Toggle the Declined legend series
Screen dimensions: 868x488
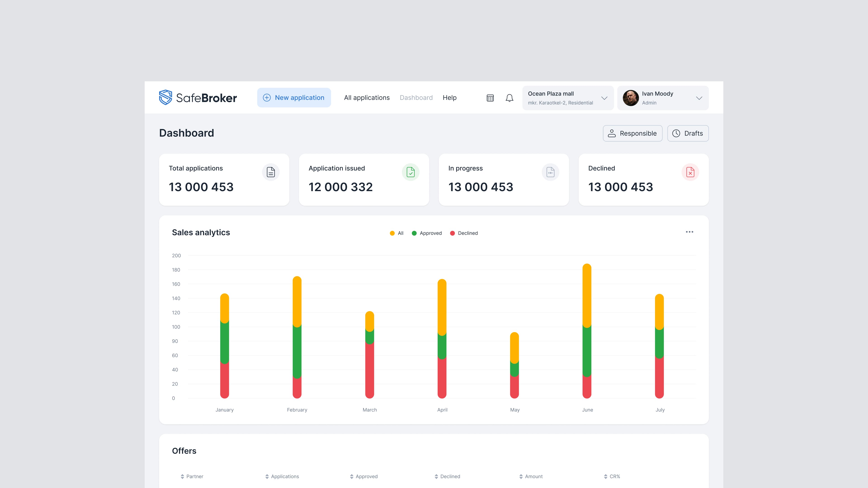[x=464, y=233]
